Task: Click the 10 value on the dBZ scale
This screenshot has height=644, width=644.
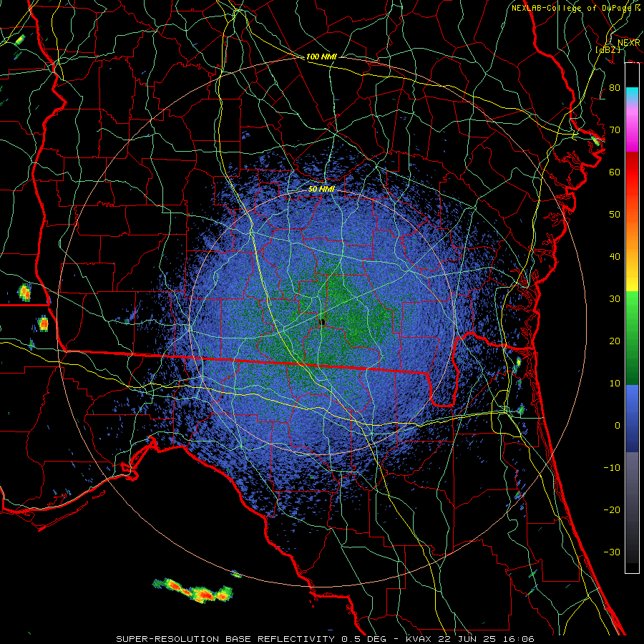Action: tap(615, 384)
